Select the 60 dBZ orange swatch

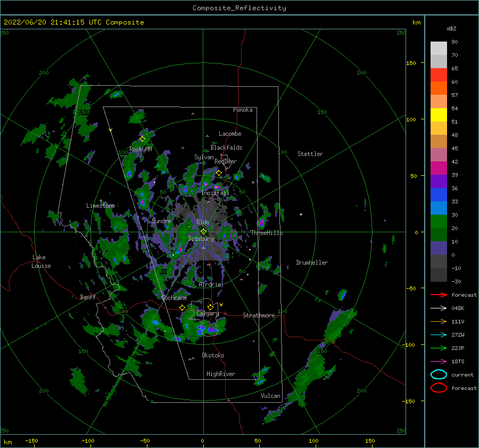pyautogui.click(x=439, y=88)
